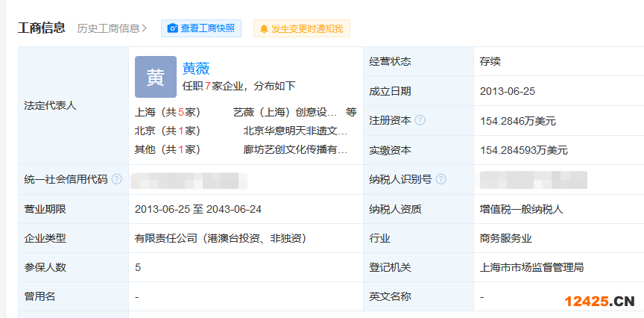
Task: Click the camera icon in 查看工商快照
Action: coord(173,28)
